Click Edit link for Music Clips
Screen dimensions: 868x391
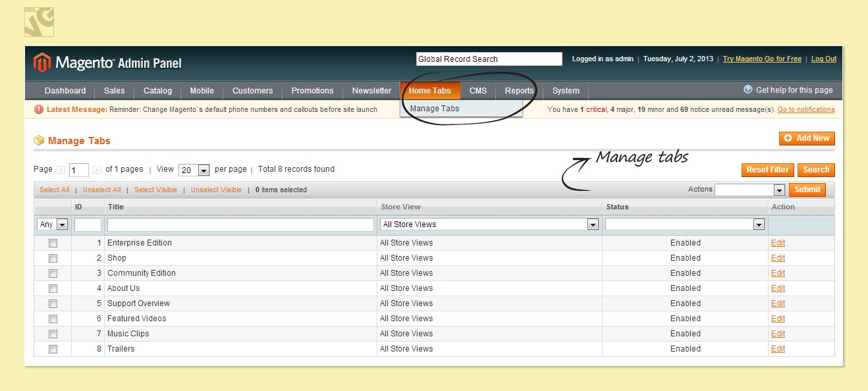coord(778,334)
